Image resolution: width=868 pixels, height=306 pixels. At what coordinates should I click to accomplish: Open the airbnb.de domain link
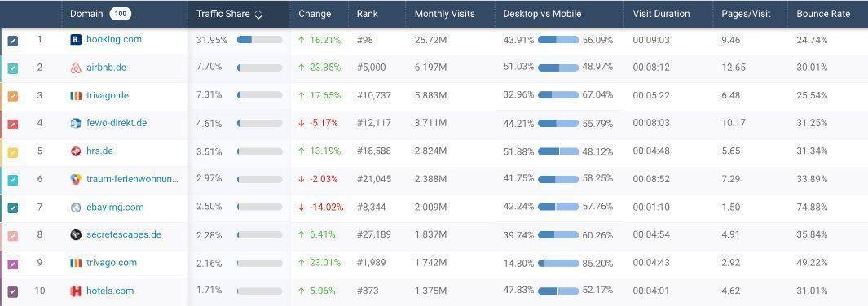[106, 68]
